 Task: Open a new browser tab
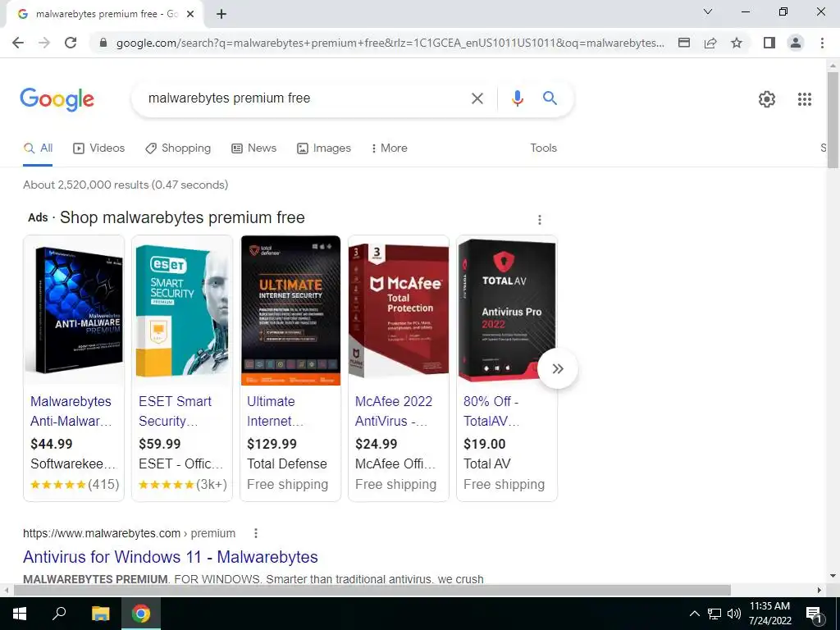pyautogui.click(x=221, y=14)
